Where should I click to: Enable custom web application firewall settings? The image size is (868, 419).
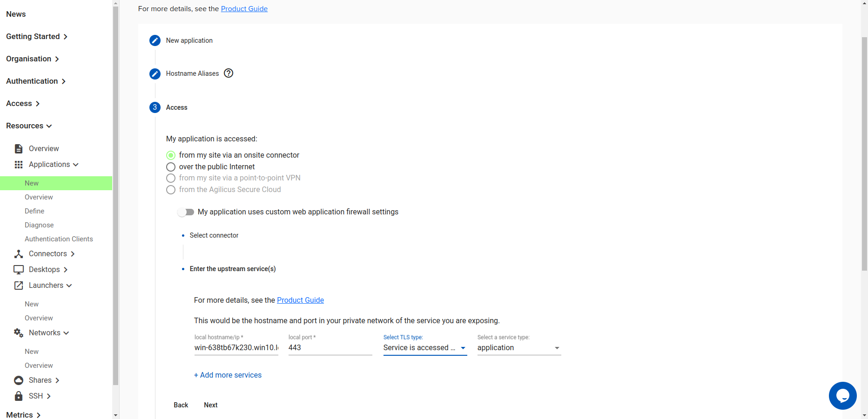coord(186,212)
